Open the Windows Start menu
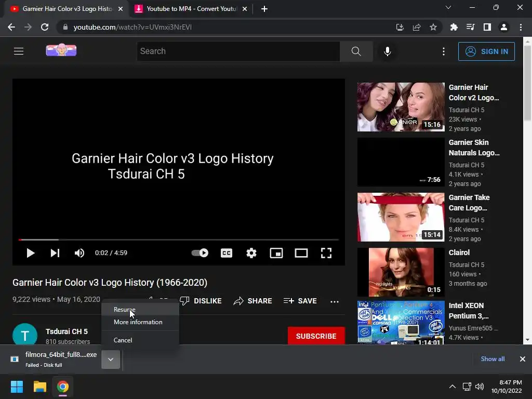 tap(17, 387)
